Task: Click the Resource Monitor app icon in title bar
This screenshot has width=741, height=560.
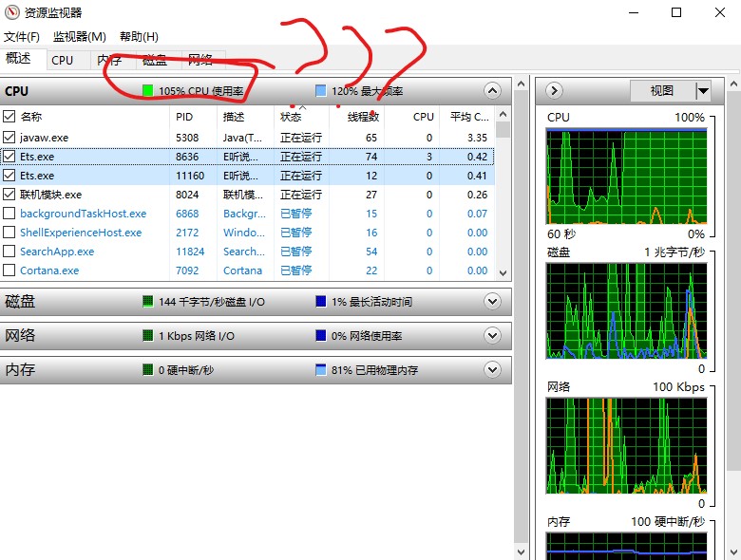Action: point(12,12)
